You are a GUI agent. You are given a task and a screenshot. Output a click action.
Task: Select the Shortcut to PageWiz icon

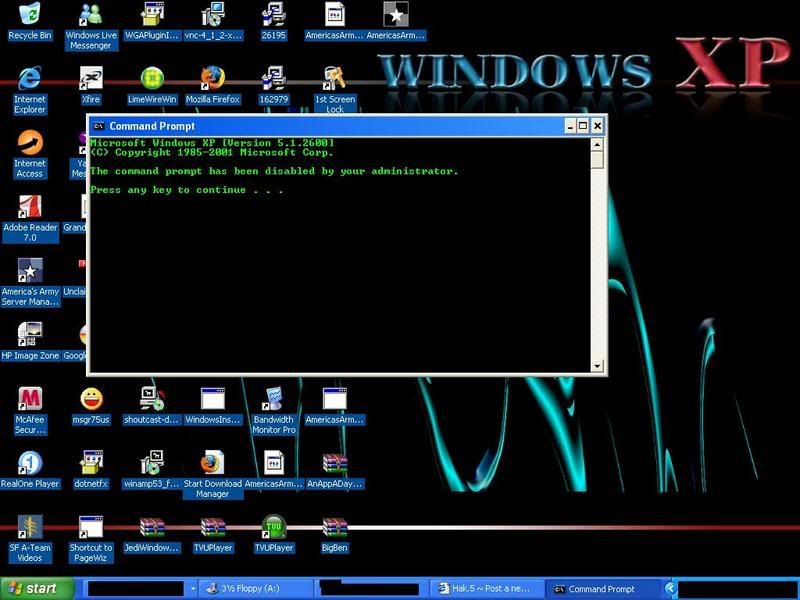pos(91,539)
